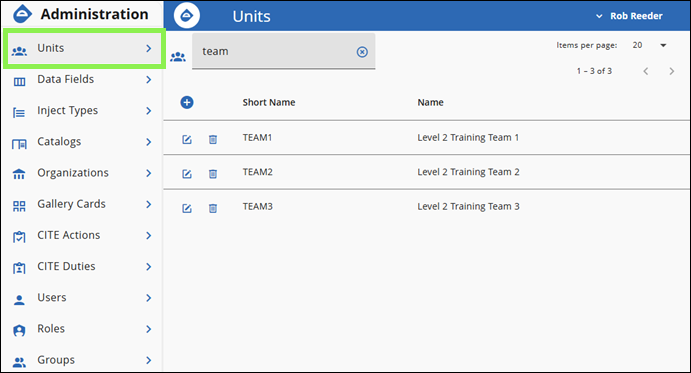Screen dimensions: 691x373
Task: Add a new unit with plus icon
Action: pyautogui.click(x=187, y=102)
